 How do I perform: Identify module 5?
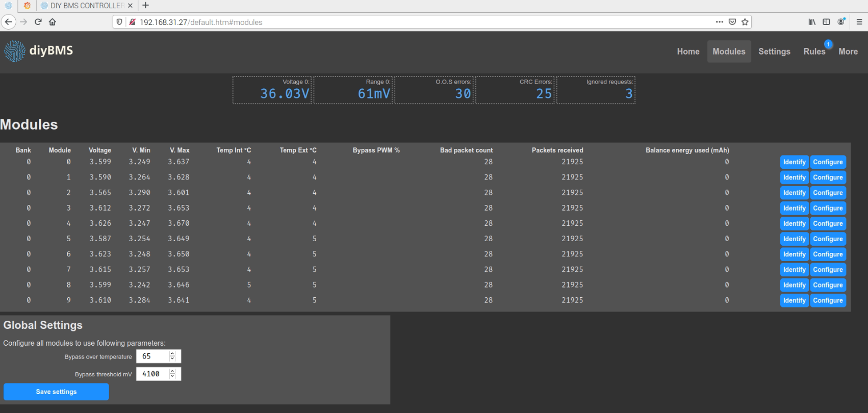coord(795,239)
